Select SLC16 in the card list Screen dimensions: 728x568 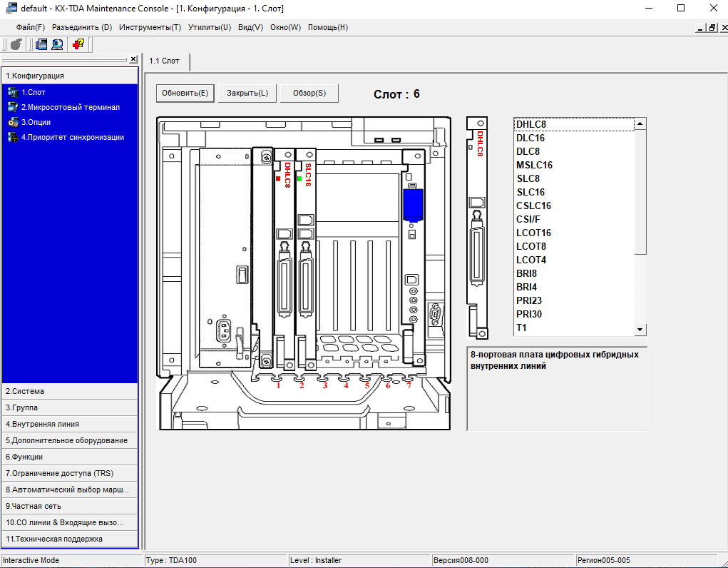[574, 192]
